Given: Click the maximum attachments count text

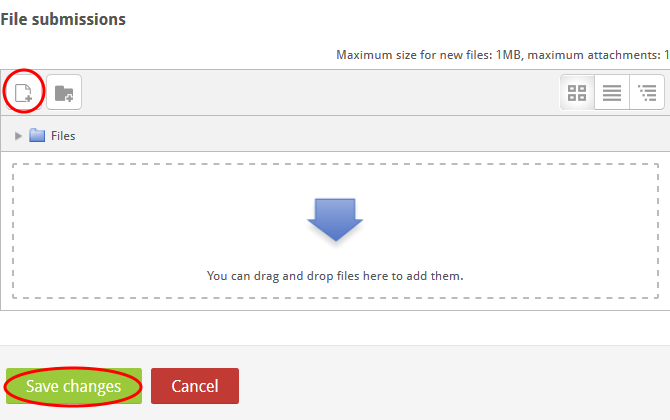Looking at the screenshot, I should 598,55.
